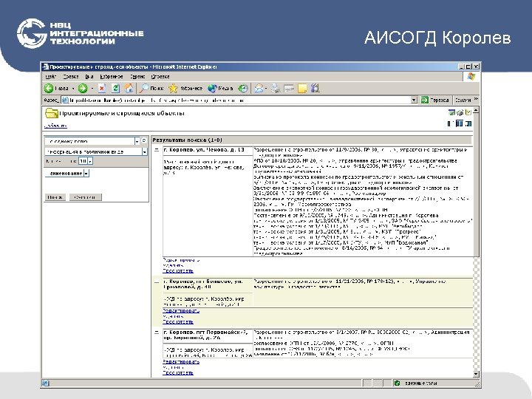Click the Переход go button

[434, 100]
